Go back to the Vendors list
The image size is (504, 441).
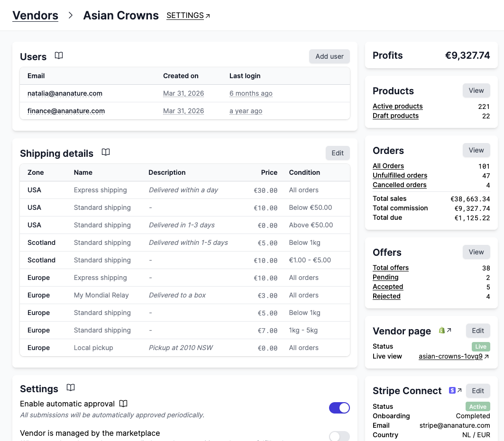click(35, 16)
